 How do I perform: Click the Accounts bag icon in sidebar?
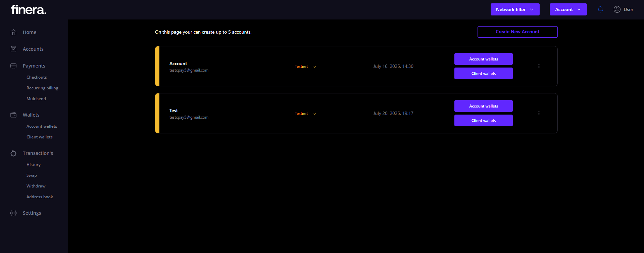[x=13, y=49]
